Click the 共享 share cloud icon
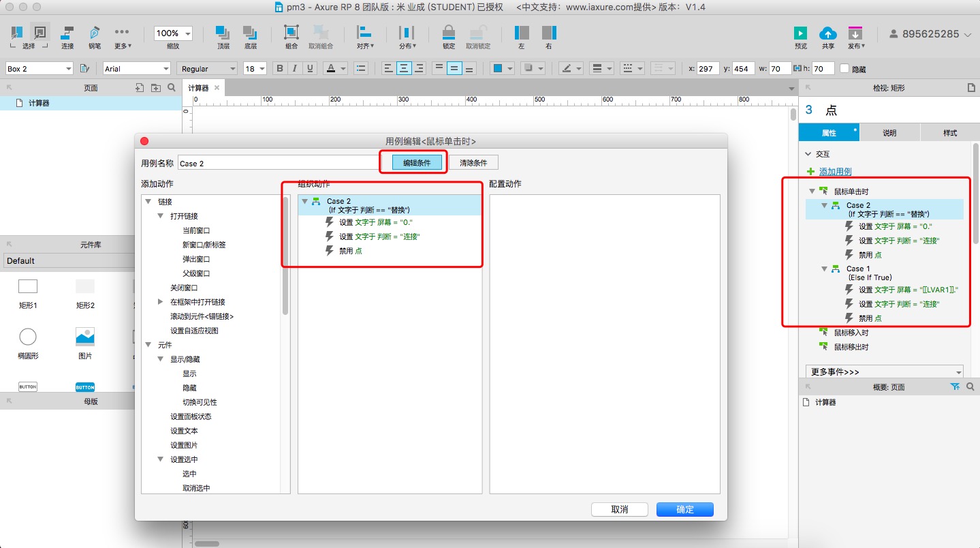Viewport: 980px width, 548px height. [828, 33]
